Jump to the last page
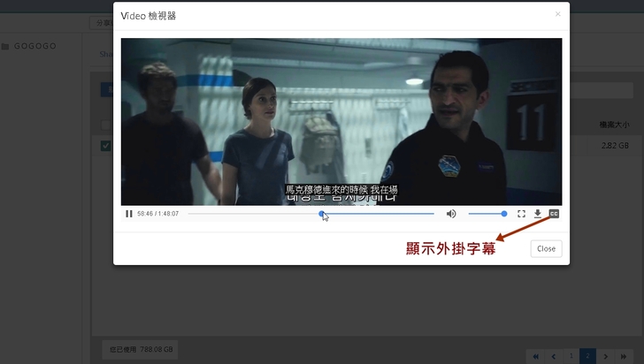 click(x=624, y=356)
